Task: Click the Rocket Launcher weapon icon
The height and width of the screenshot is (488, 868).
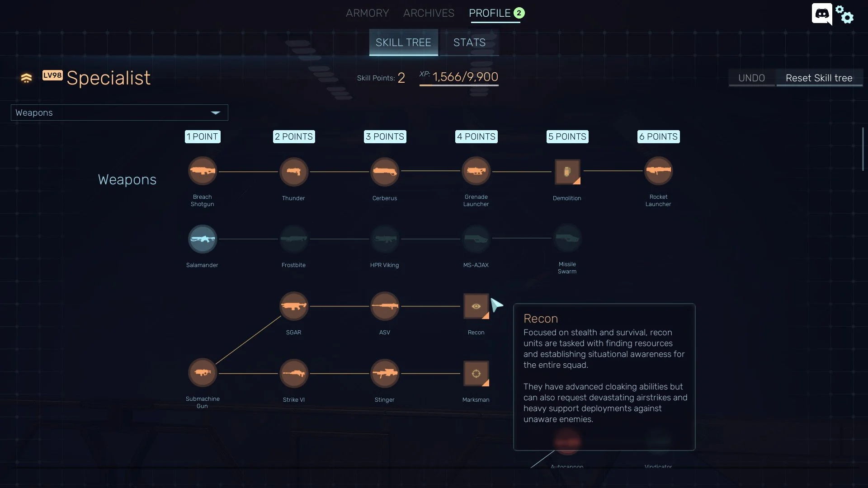Action: (658, 171)
